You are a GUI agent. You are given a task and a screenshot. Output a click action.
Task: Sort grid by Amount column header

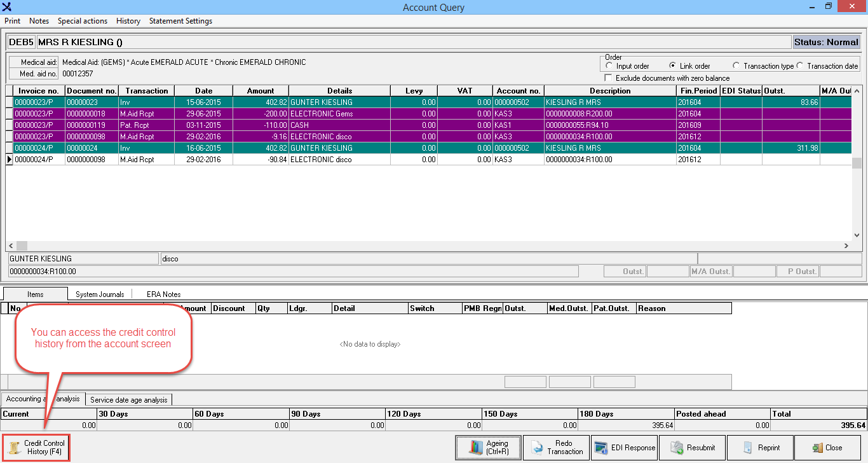point(261,91)
